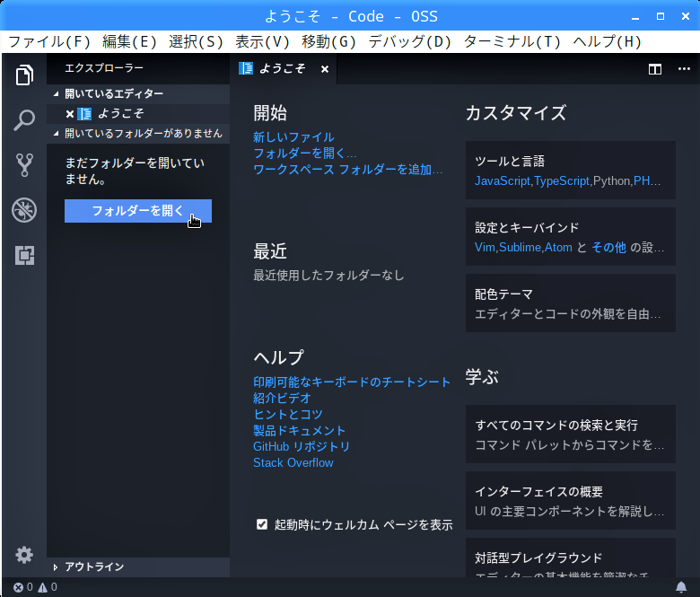Open すべてのコマンドの検索と実行 card
This screenshot has height=597, width=700.
point(571,434)
